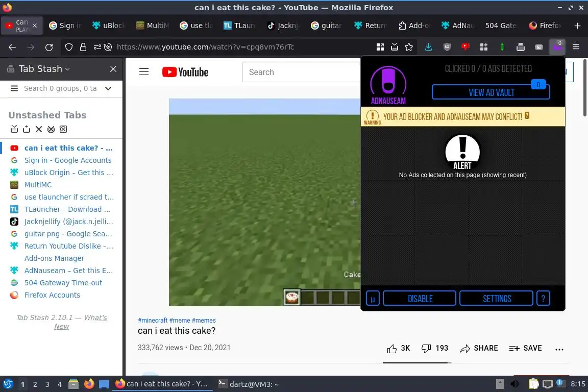Close the Tab Stash sidebar
The image size is (588, 392).
click(x=113, y=68)
